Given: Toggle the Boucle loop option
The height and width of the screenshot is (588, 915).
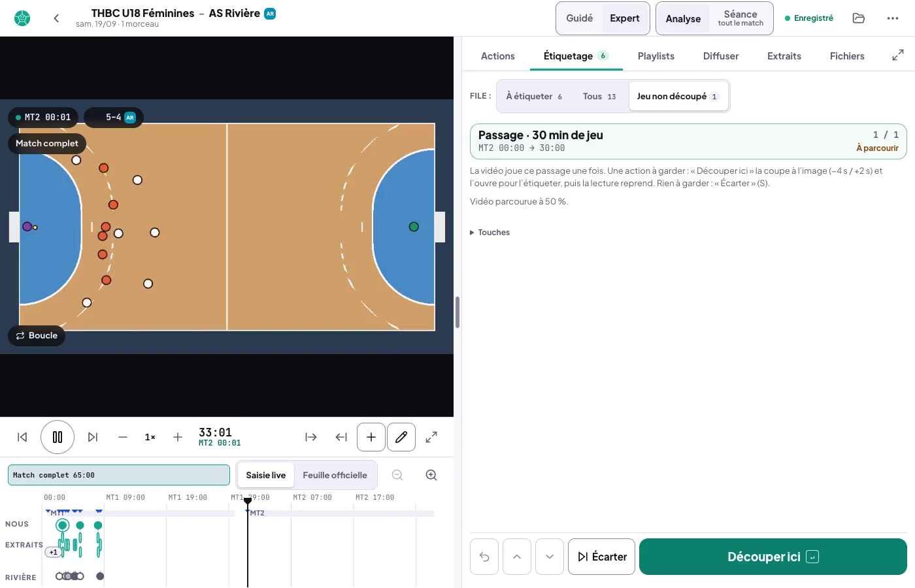Looking at the screenshot, I should (37, 335).
